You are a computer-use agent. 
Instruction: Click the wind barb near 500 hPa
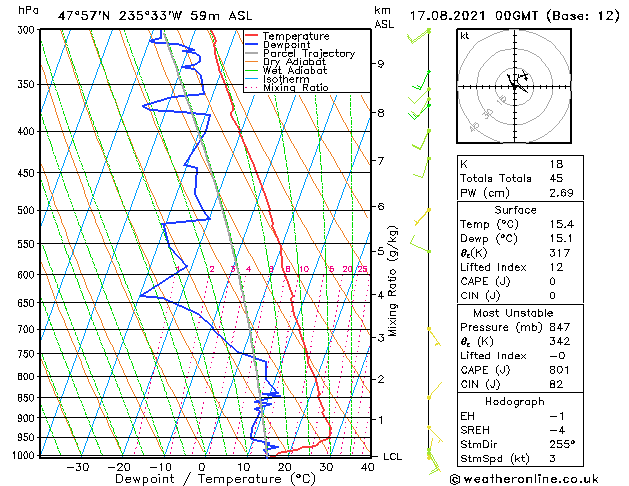tap(423, 215)
